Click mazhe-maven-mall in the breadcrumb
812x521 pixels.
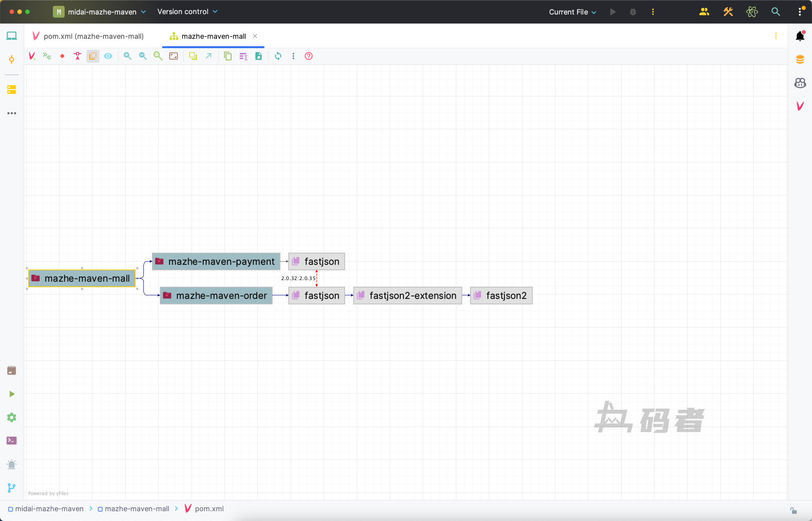[x=137, y=508]
